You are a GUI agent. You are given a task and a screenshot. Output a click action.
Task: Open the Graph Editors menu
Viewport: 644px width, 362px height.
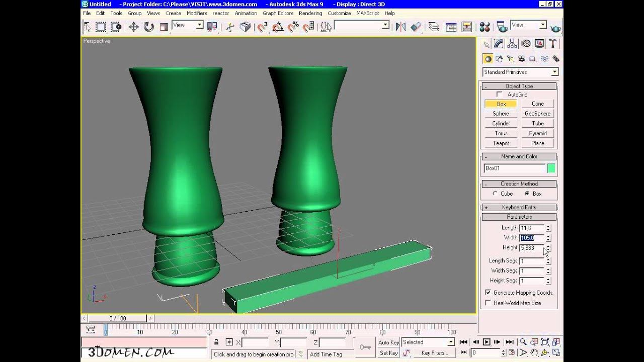(x=278, y=14)
